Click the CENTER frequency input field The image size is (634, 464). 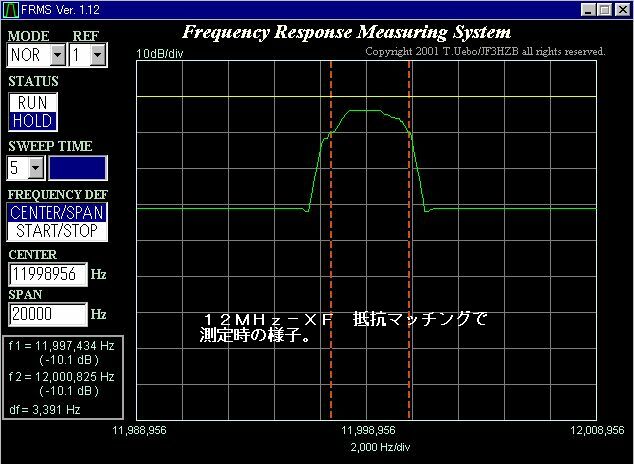(x=49, y=273)
